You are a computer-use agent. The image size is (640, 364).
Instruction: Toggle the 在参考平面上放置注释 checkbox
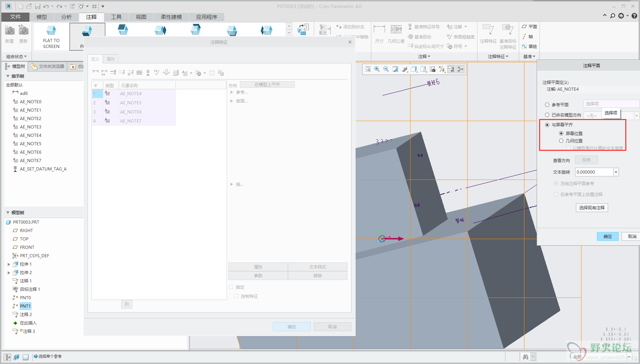click(556, 194)
